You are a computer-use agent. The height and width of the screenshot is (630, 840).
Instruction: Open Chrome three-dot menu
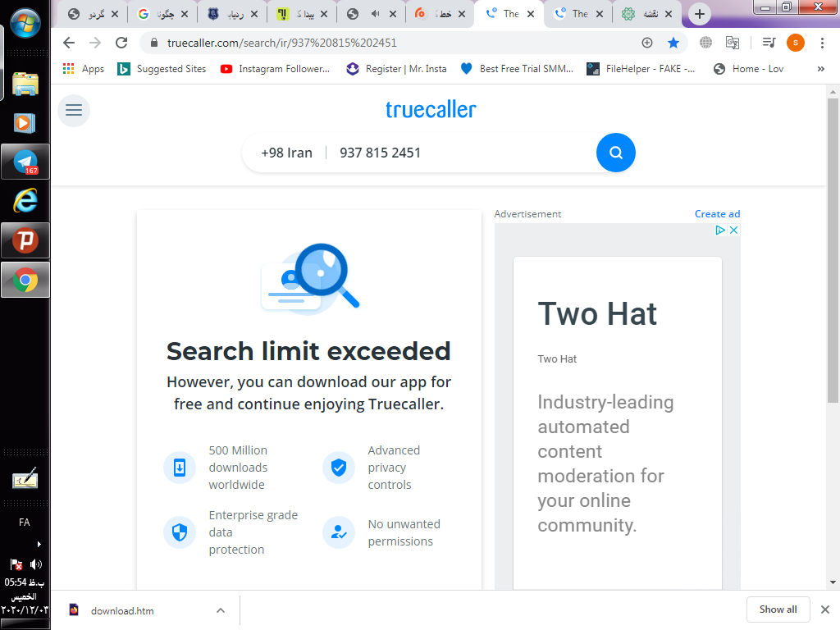pyautogui.click(x=822, y=43)
